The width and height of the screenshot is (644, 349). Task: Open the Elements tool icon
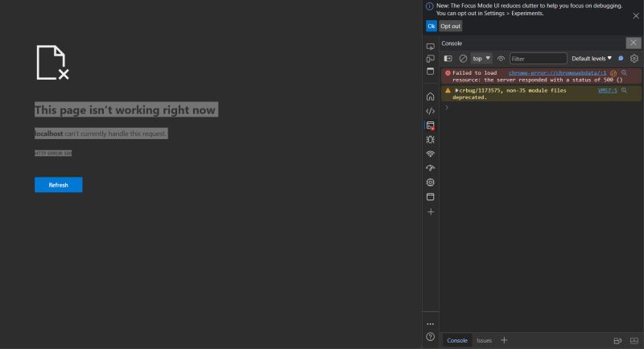[430, 111]
